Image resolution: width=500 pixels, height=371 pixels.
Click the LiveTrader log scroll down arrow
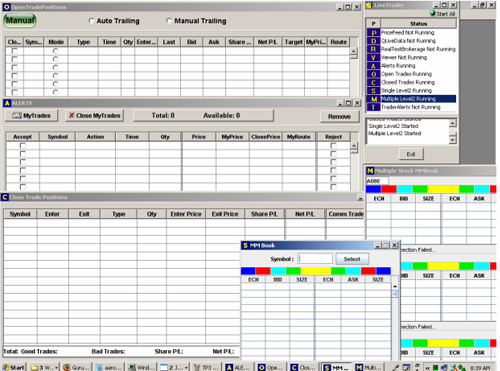[x=452, y=139]
